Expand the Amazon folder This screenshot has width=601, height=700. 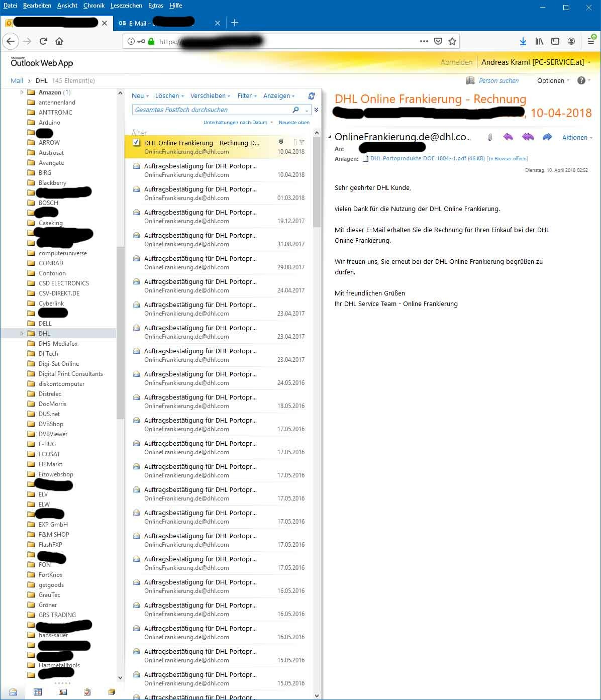pos(22,92)
